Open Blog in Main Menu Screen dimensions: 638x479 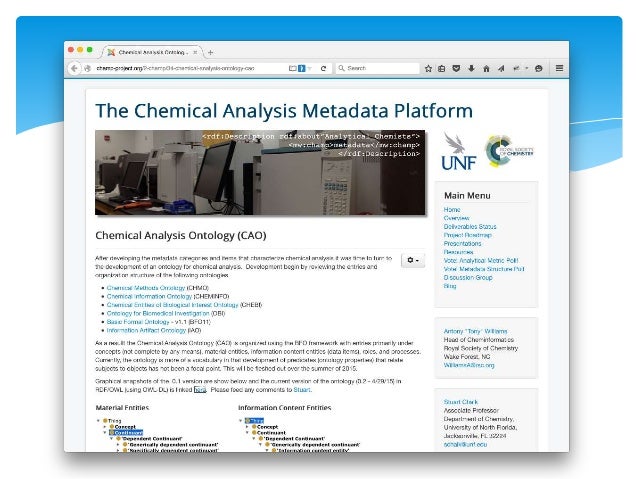pyautogui.click(x=450, y=286)
